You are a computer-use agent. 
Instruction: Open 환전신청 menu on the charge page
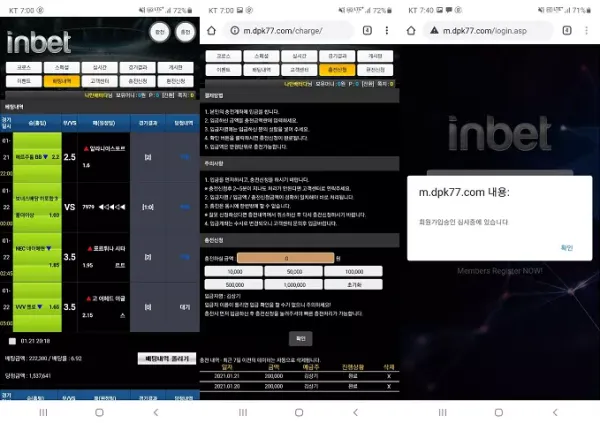375,70
